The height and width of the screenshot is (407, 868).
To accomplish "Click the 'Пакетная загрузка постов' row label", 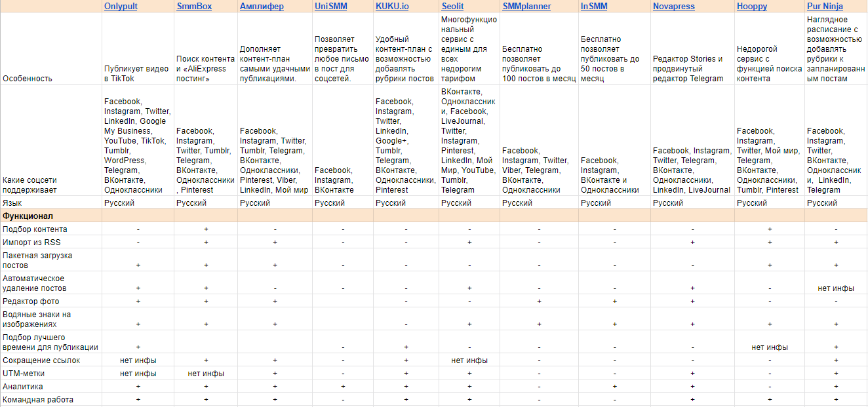I will (x=37, y=260).
